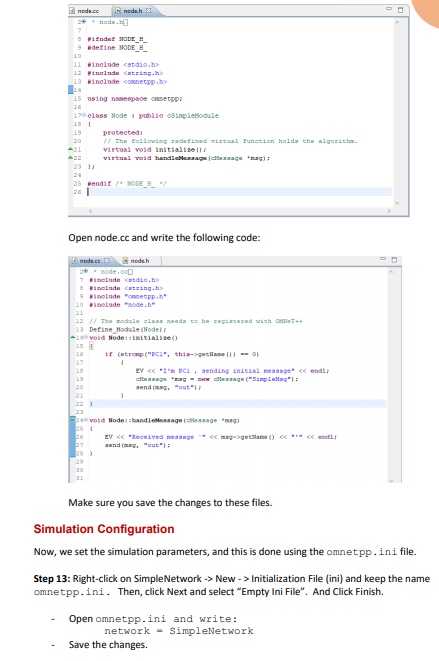The height and width of the screenshot is (661, 439).
Task: Click '#endif /* NODE_H_ */' line
Action: pos(127,183)
